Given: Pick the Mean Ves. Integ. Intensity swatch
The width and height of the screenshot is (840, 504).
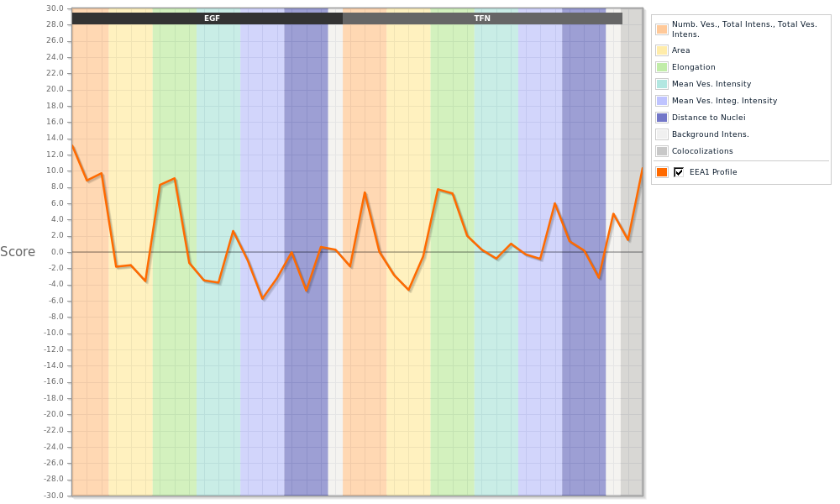Looking at the screenshot, I should pos(662,101).
